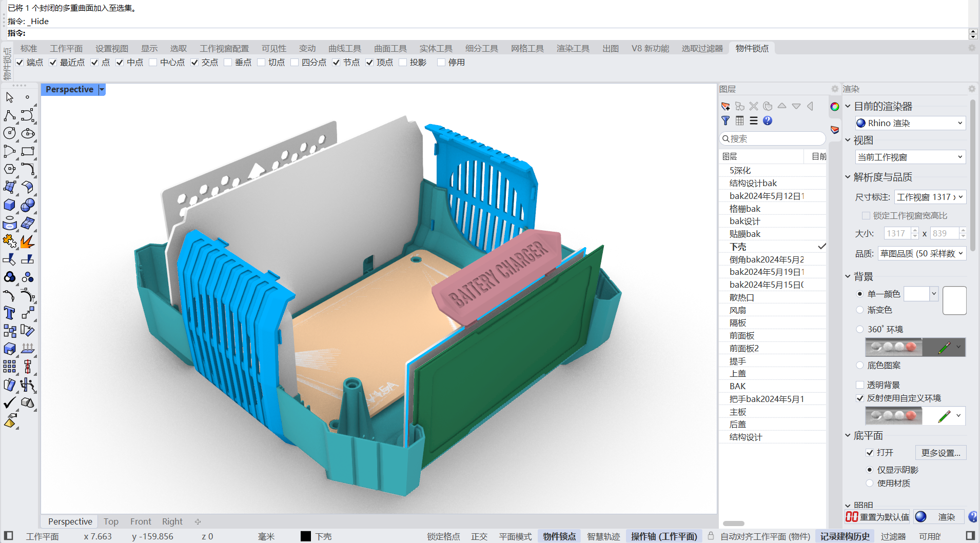Enable the 垂点 (Perpendicular) osnap checkbox

click(228, 63)
